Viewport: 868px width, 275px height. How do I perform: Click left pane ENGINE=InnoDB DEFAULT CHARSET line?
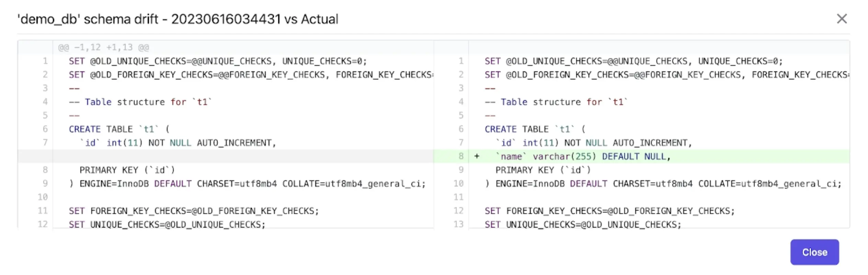[x=247, y=184]
